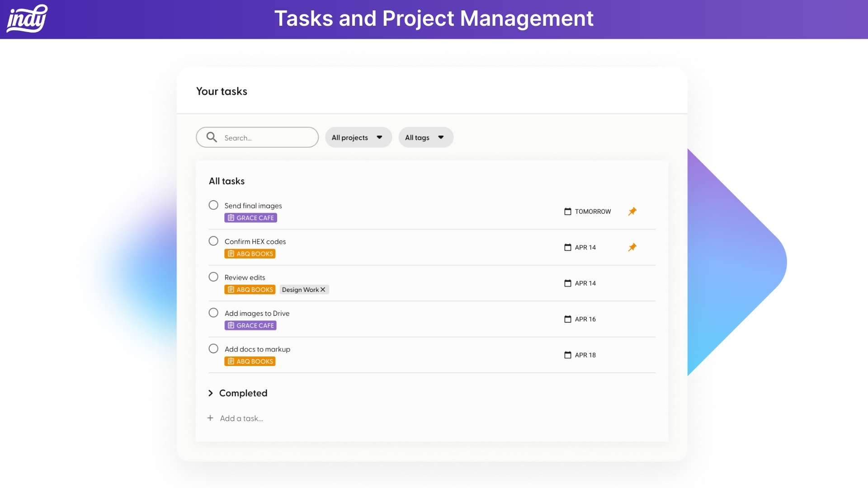The image size is (868, 488).
Task: Unpin the Send final images task
Action: [632, 211]
